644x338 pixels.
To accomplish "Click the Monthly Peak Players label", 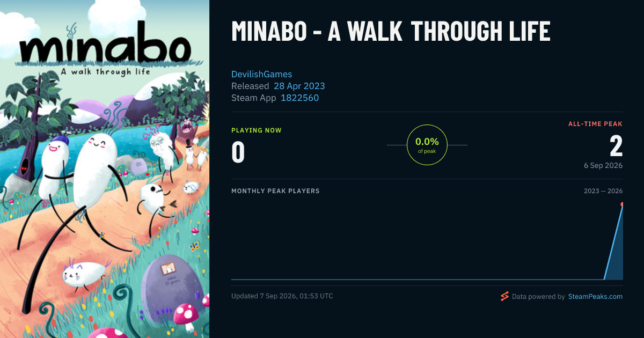I will point(275,191).
